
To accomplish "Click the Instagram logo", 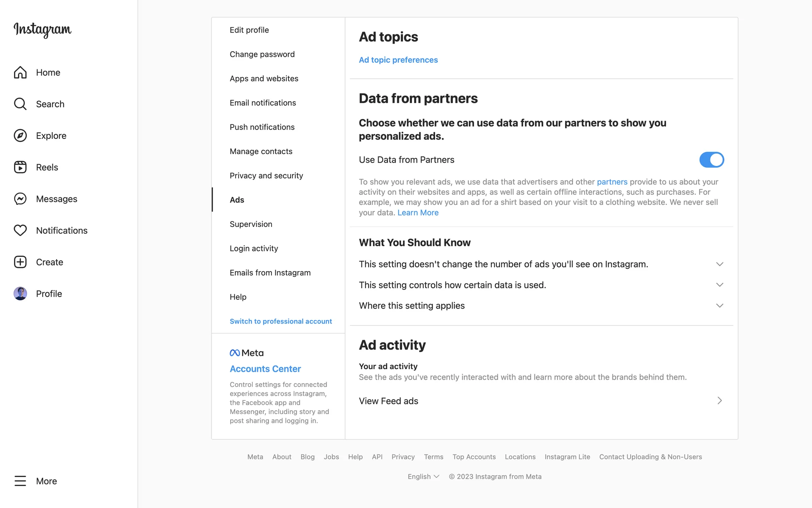I will point(42,29).
